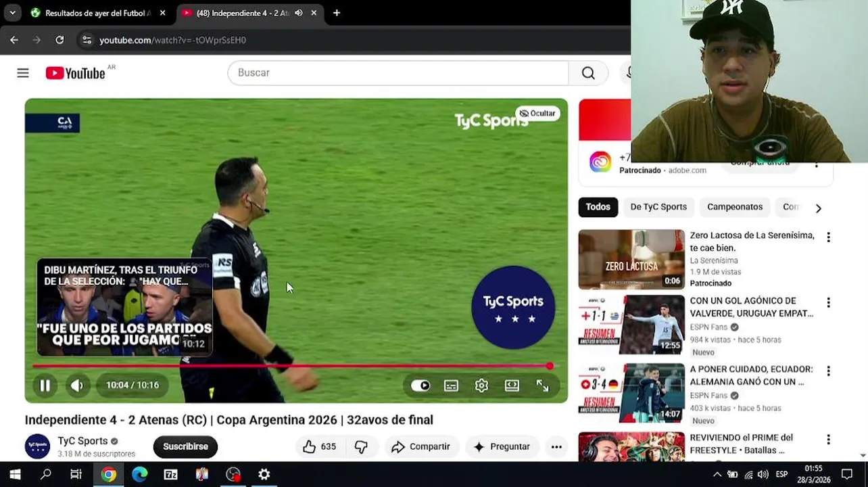Screen dimensions: 868x487
Task: Pause the video playback
Action: pos(45,386)
